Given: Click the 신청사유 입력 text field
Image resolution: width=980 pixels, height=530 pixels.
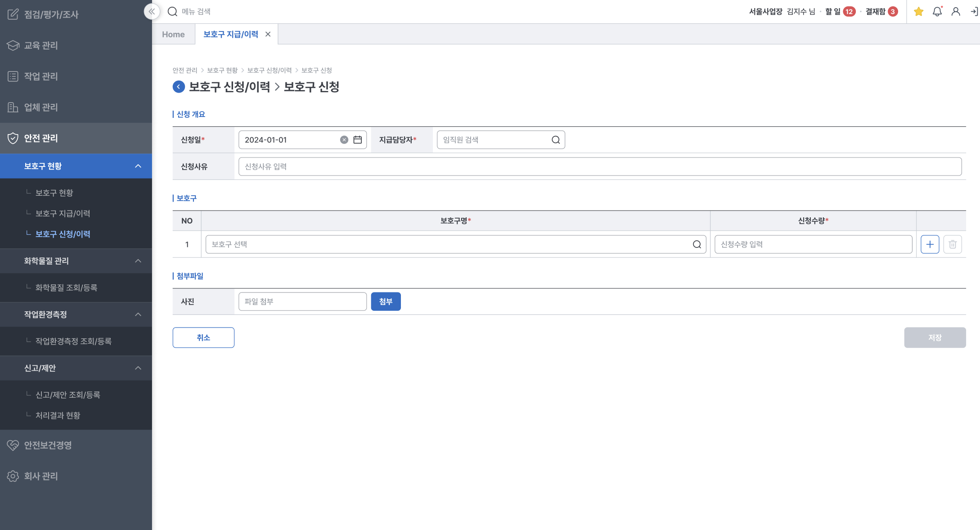Looking at the screenshot, I should pos(600,166).
